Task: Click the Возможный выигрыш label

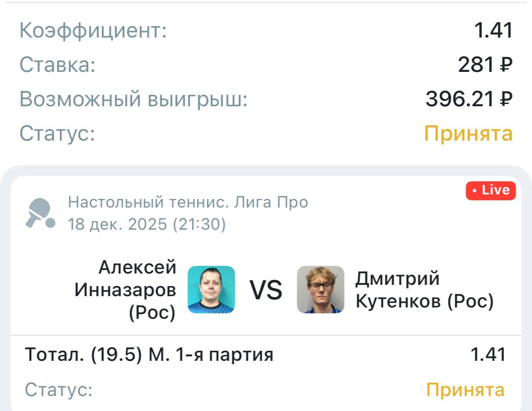Action: (134, 99)
